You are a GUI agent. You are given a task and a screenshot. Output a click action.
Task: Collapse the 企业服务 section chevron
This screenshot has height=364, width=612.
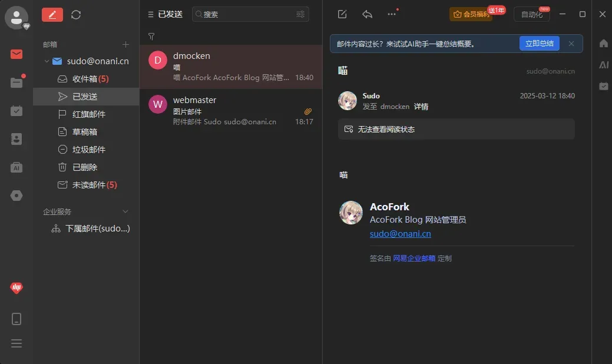pos(125,211)
